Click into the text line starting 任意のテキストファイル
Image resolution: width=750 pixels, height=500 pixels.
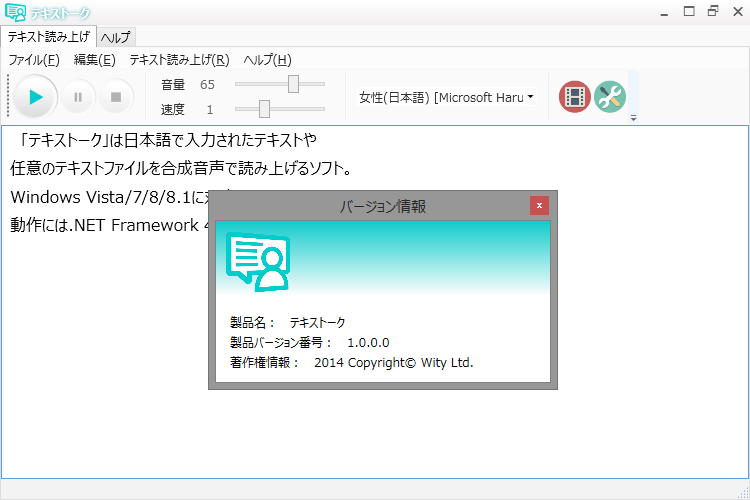coord(181,168)
